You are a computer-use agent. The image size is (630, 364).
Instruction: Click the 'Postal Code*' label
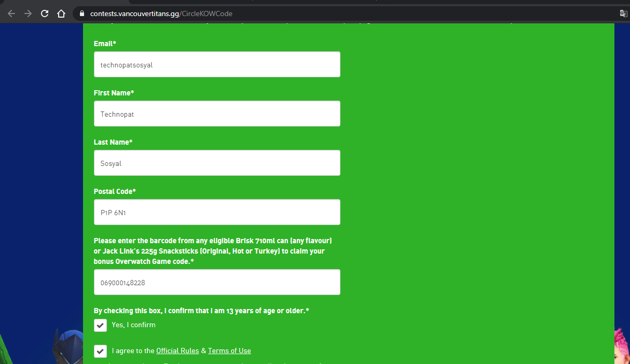click(x=115, y=191)
